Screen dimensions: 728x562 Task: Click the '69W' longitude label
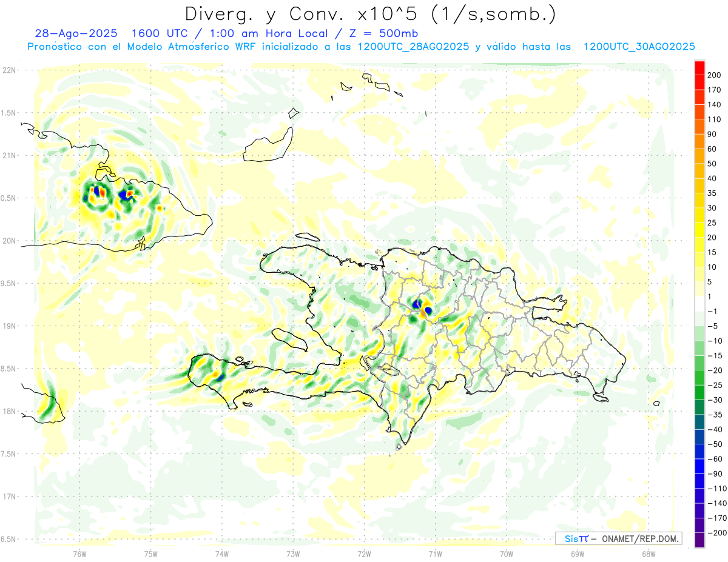point(578,554)
